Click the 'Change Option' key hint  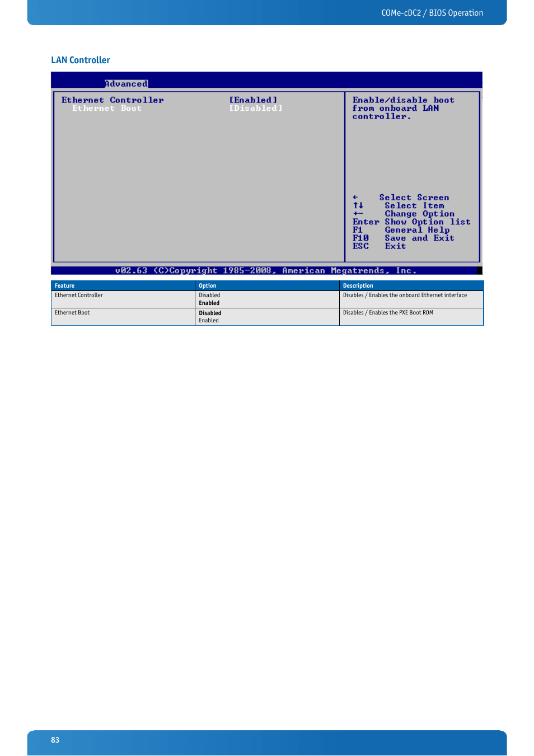(419, 214)
